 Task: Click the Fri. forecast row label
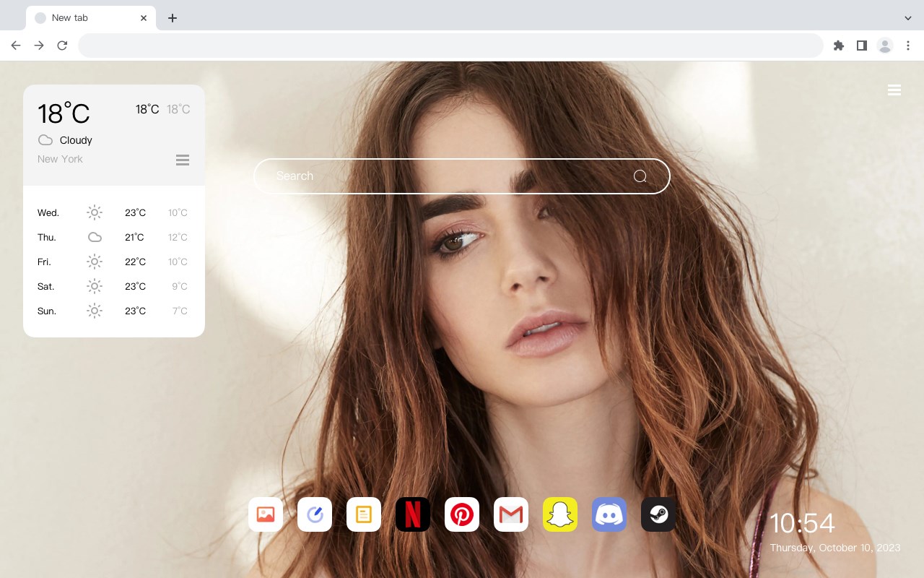click(x=44, y=262)
